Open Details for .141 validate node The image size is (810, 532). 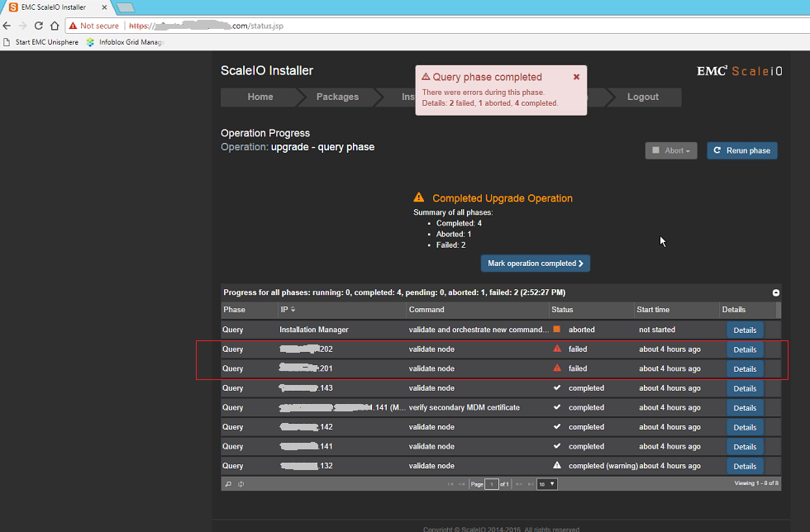coord(745,447)
